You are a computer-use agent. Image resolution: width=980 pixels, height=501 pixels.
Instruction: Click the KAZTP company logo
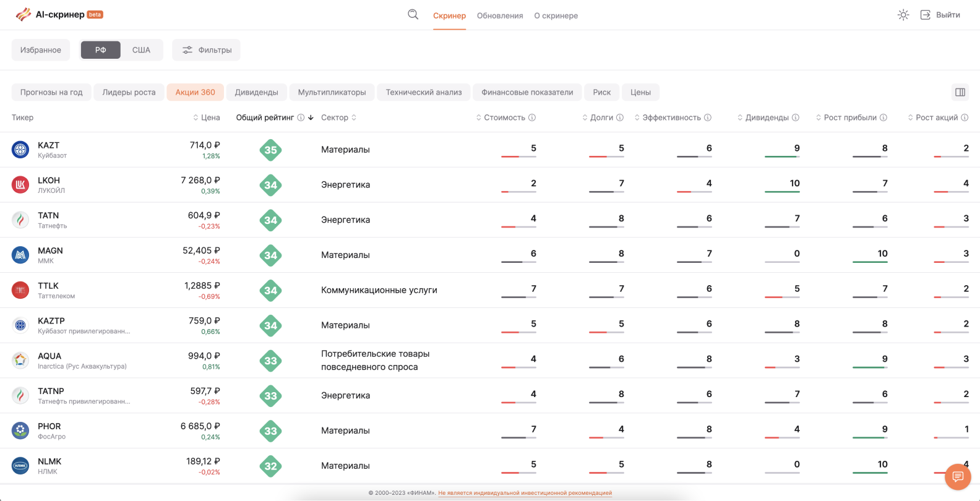tap(20, 325)
